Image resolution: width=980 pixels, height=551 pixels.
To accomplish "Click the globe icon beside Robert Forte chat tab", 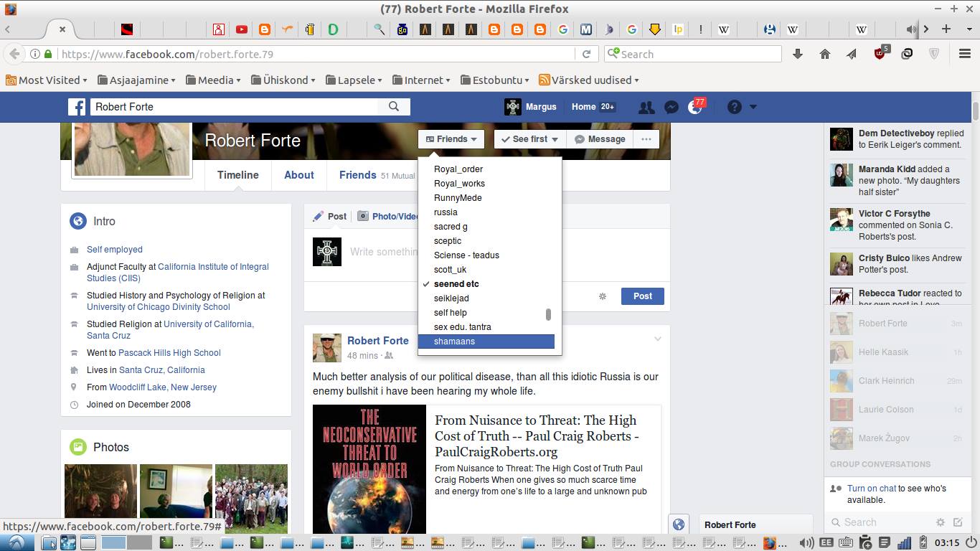I will pyautogui.click(x=679, y=524).
